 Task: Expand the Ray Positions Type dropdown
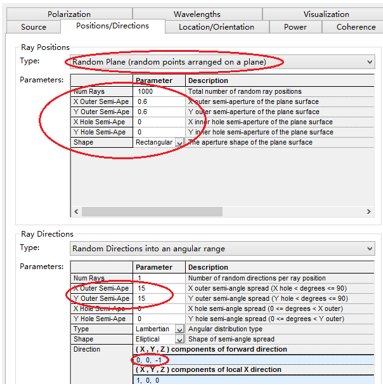coord(222,62)
